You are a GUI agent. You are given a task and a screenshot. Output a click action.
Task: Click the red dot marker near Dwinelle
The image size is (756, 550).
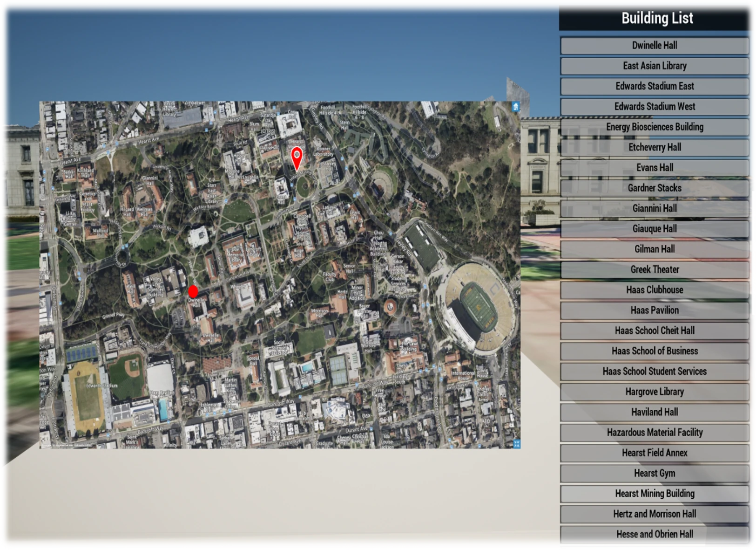coord(193,292)
